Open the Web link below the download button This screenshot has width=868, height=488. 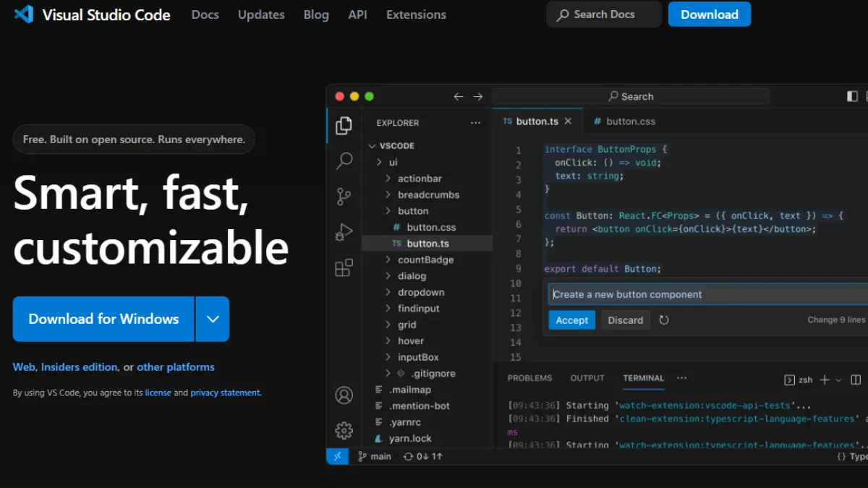pos(24,367)
